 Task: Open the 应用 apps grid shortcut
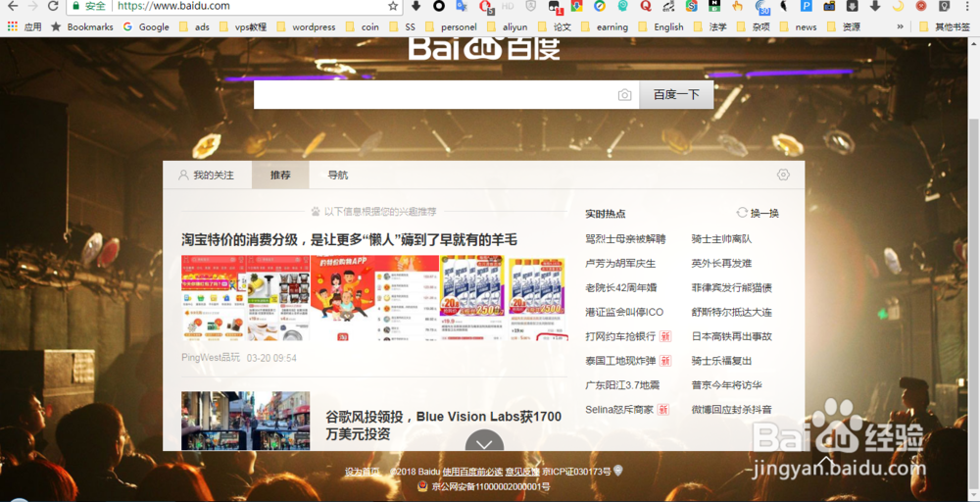coord(24,26)
